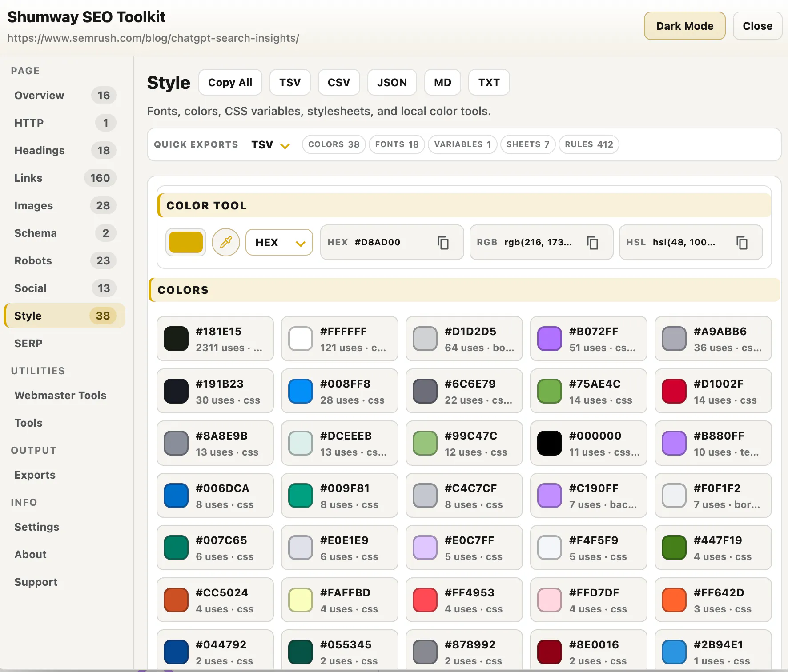Select the #000000 black color card
Viewport: 788px width, 672px height.
pyautogui.click(x=589, y=443)
